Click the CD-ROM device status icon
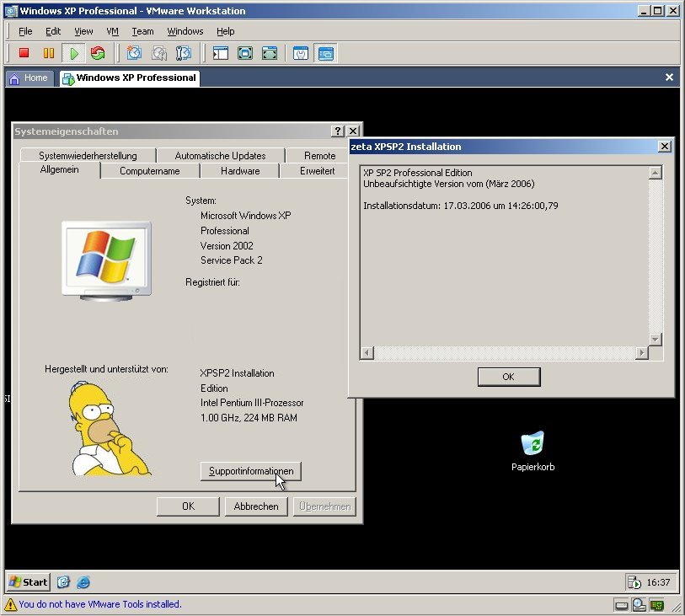 [x=640, y=605]
